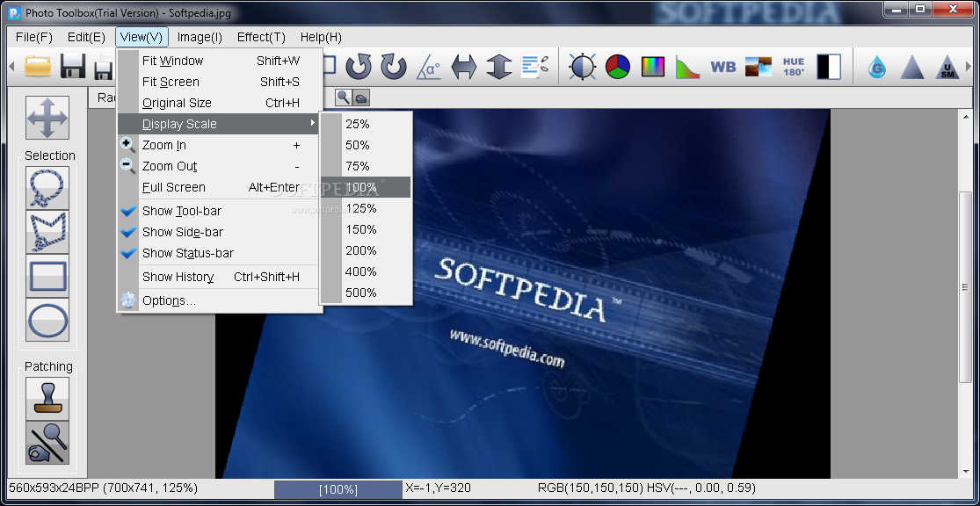Click the sharpen triangle icon
The height and width of the screenshot is (506, 980).
pos(911,66)
